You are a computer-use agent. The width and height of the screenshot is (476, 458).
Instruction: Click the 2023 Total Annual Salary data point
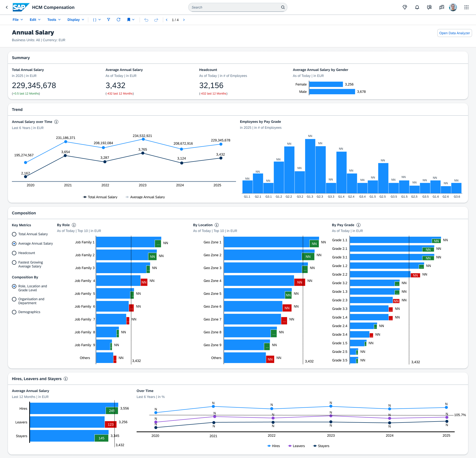(x=143, y=139)
